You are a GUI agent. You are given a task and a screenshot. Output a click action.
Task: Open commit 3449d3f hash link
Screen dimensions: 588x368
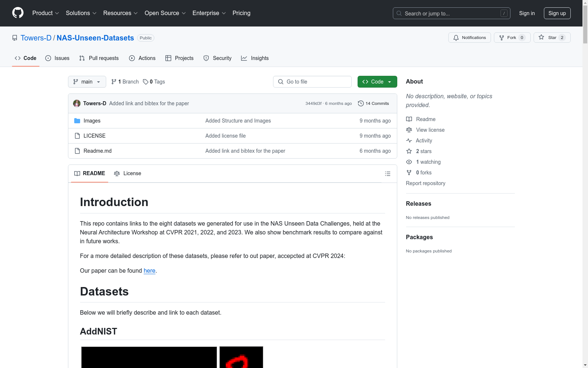[313, 103]
